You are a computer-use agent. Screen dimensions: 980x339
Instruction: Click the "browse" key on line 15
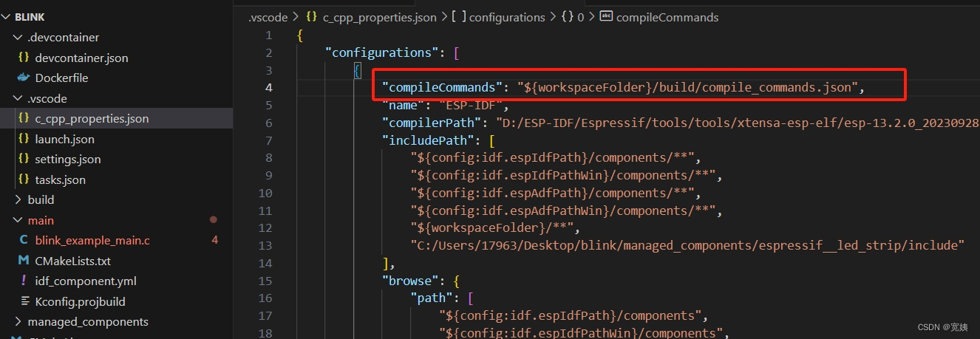411,280
